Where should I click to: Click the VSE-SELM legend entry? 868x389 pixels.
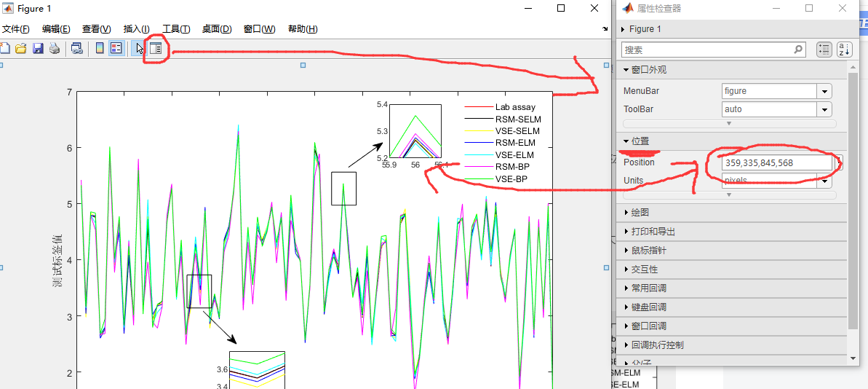502,131
